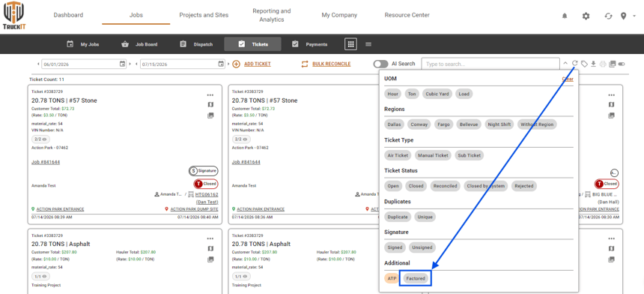Click ADD TICKET link
The height and width of the screenshot is (294, 644).
(257, 64)
